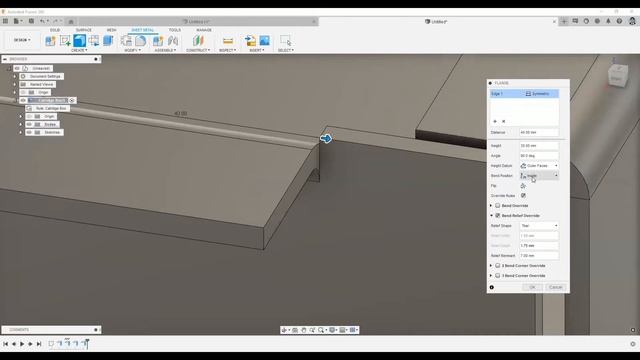The width and height of the screenshot is (640, 360).
Task: Click the Pan hand icon in navigation bar
Action: point(304,330)
